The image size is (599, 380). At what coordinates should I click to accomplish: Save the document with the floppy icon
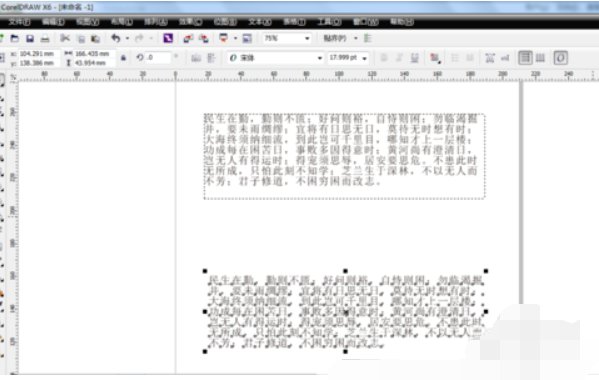(30, 38)
